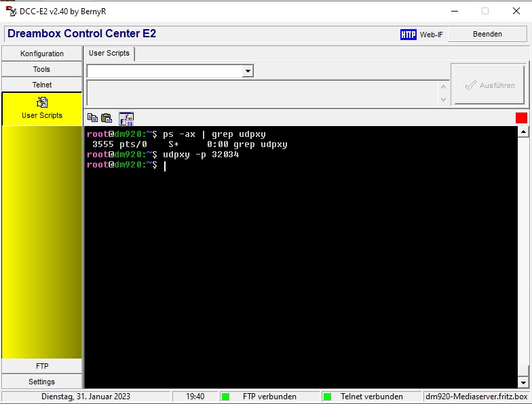Click the paste clipboard icon
Image resolution: width=532 pixels, height=404 pixels.
click(x=107, y=118)
